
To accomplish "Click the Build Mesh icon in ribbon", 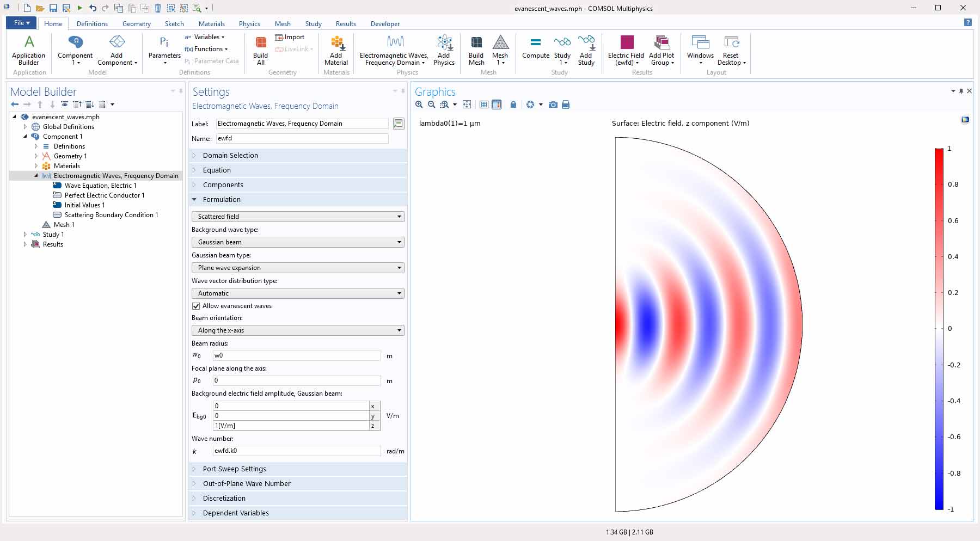I will click(476, 50).
